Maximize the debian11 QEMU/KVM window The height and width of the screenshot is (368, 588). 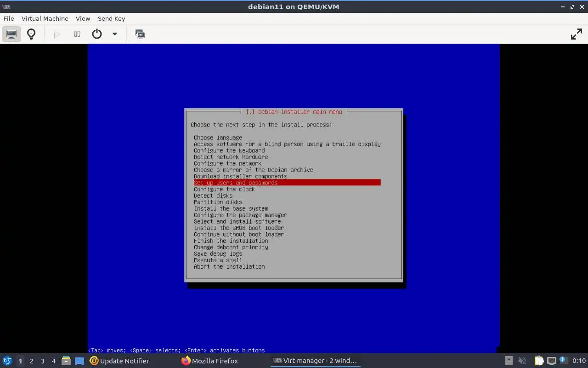pyautogui.click(x=572, y=7)
